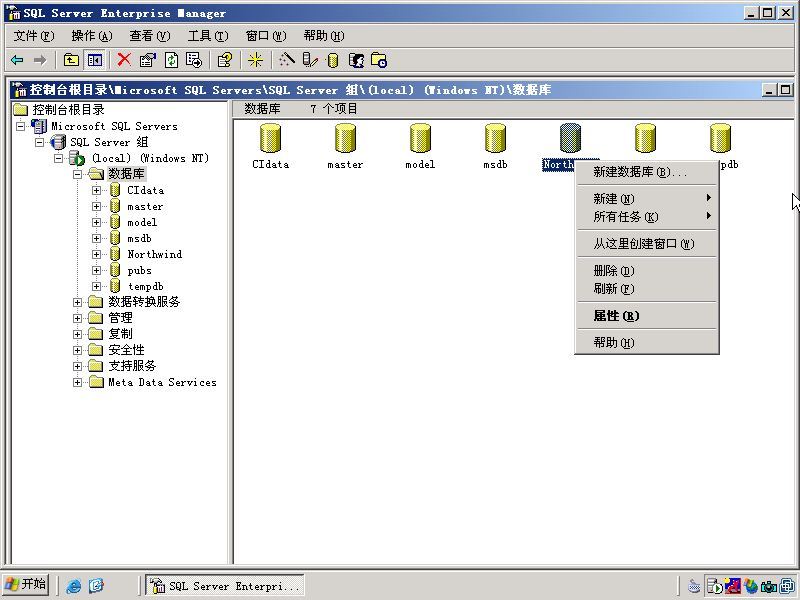This screenshot has width=800, height=600.
Task: Choose 刷新(F) in the context menu
Action: point(646,289)
